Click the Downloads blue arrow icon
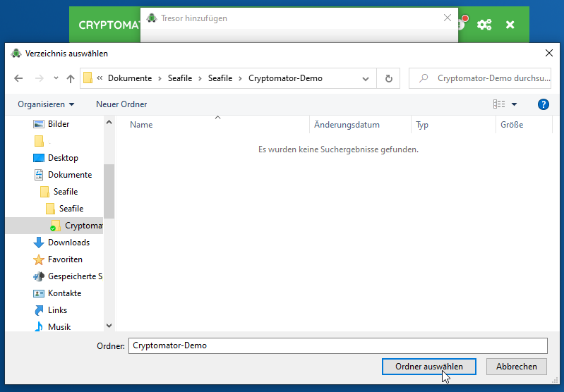 click(39, 243)
